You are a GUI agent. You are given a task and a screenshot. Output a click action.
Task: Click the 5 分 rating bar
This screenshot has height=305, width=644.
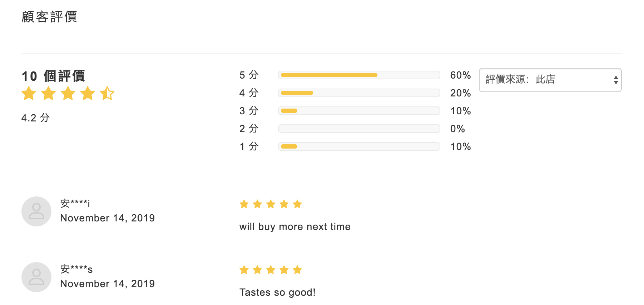point(359,75)
